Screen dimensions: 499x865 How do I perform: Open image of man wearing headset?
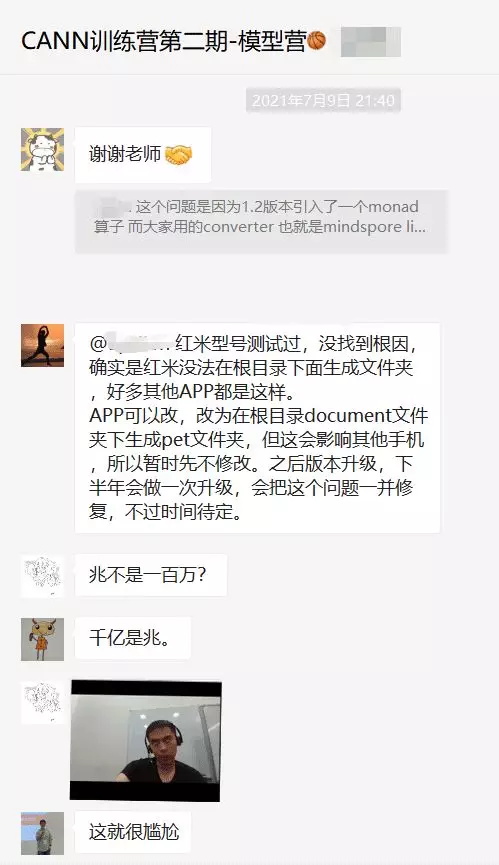(x=146, y=740)
